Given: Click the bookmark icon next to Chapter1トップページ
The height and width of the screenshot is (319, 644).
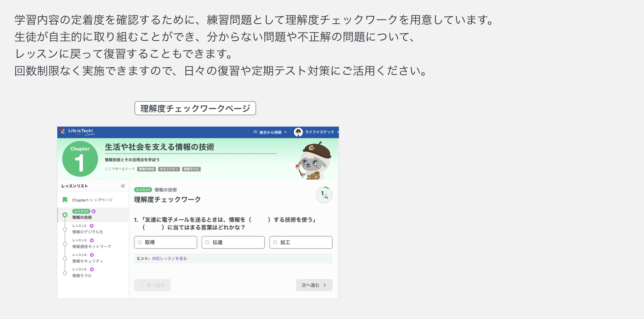Looking at the screenshot, I should (65, 199).
